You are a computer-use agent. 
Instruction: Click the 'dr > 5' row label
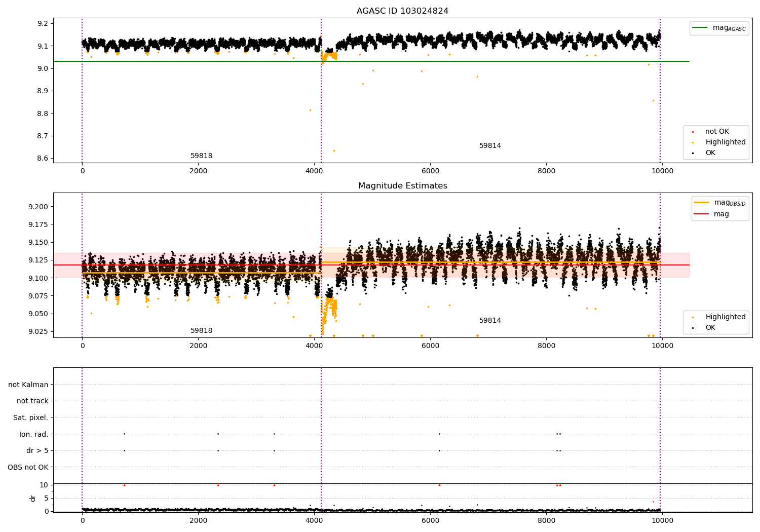pyautogui.click(x=37, y=451)
